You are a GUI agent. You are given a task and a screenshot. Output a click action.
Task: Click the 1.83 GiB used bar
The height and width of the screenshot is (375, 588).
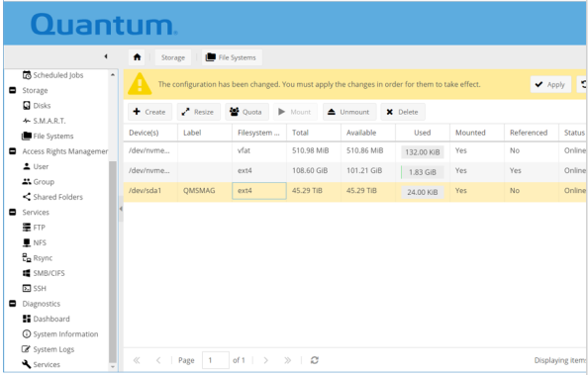[423, 172]
